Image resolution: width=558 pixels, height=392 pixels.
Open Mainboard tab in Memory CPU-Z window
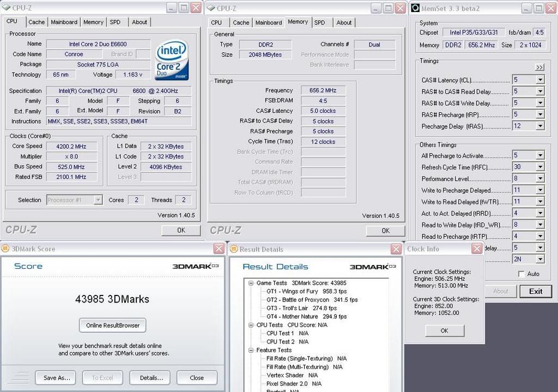[269, 22]
